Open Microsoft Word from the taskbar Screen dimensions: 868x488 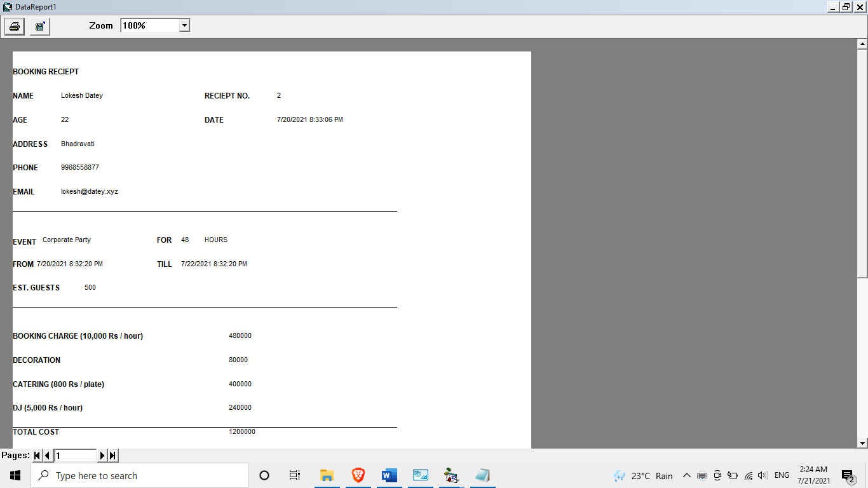(389, 475)
